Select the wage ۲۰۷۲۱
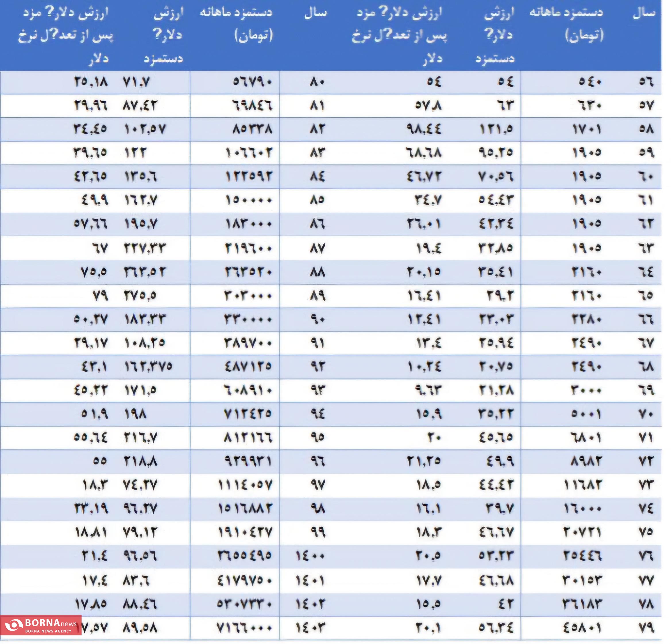The image size is (672, 644). pos(583,532)
